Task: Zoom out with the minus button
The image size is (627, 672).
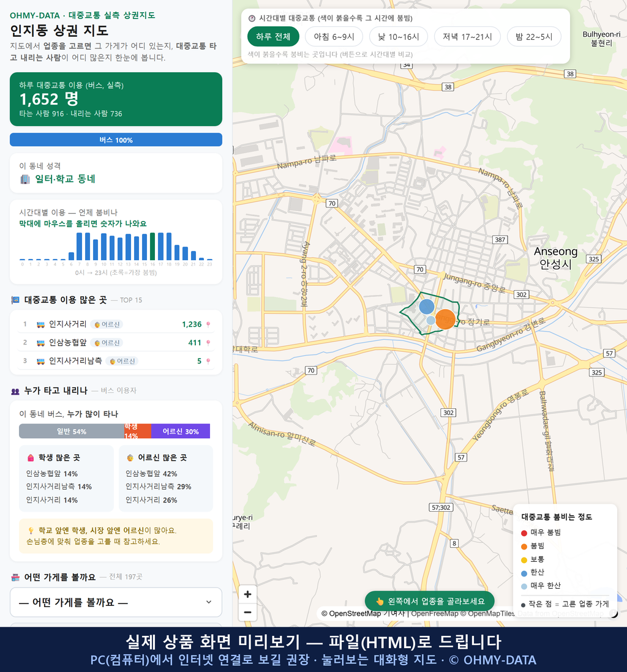Action: point(247,612)
